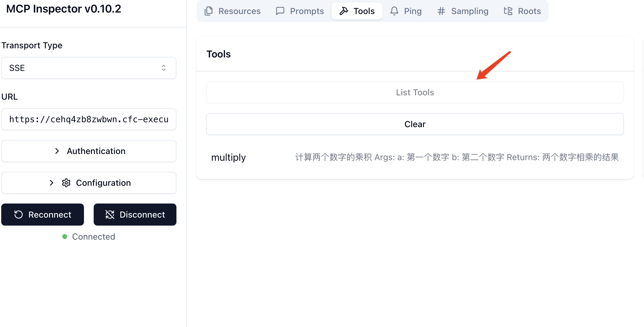Expand the Authentication section
The image size is (644, 327).
(89, 151)
